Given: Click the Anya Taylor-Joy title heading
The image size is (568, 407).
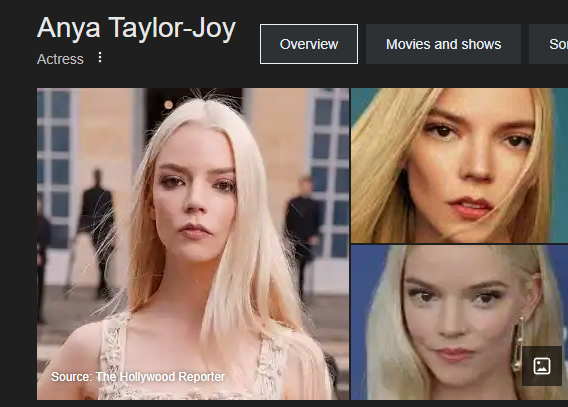Looking at the screenshot, I should coord(136,28).
